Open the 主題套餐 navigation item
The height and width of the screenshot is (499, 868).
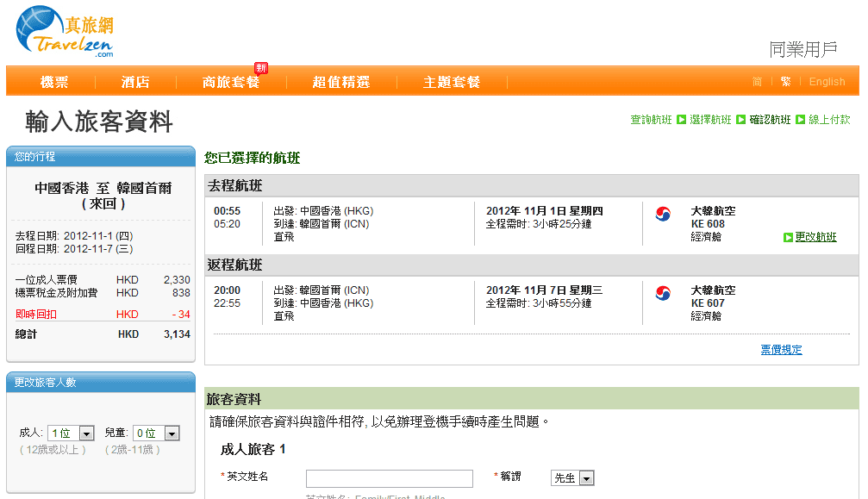(x=452, y=82)
